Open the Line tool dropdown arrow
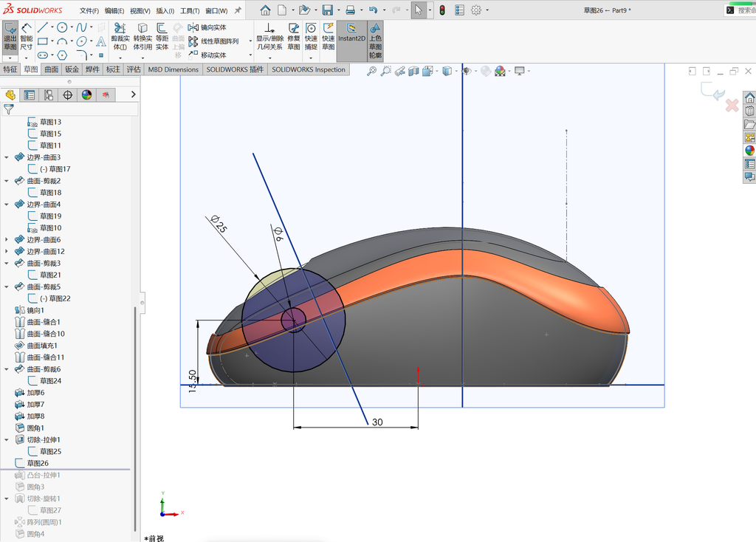 52,27
